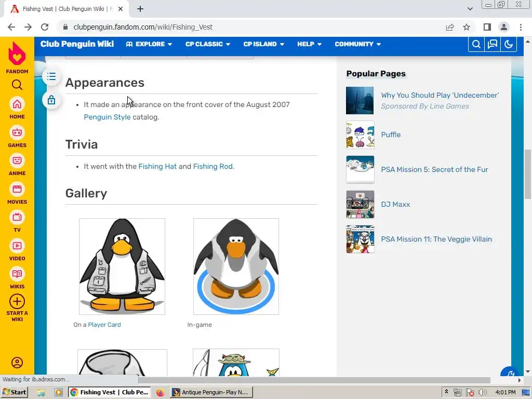Open a new browser tab
The width and height of the screenshot is (532, 399).
coord(140,9)
